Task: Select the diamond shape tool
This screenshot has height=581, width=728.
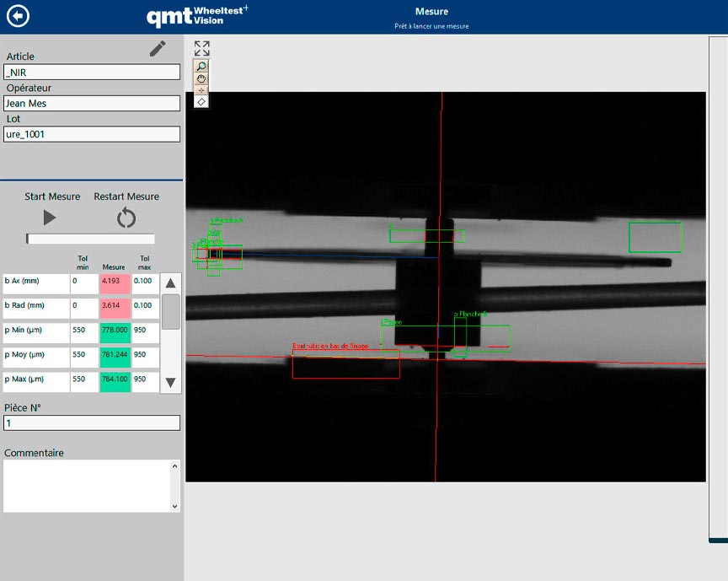Action: tap(201, 101)
